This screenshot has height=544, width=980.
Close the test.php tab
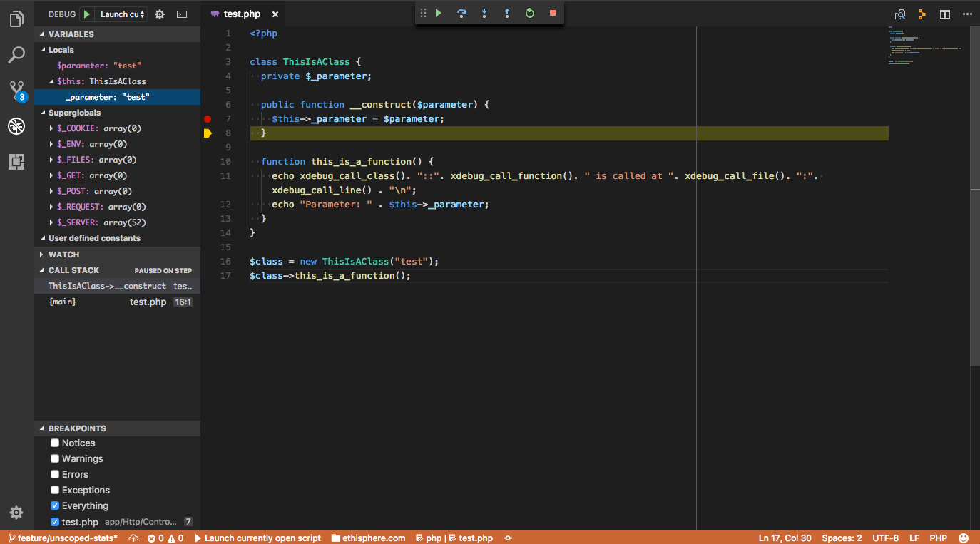pos(275,14)
